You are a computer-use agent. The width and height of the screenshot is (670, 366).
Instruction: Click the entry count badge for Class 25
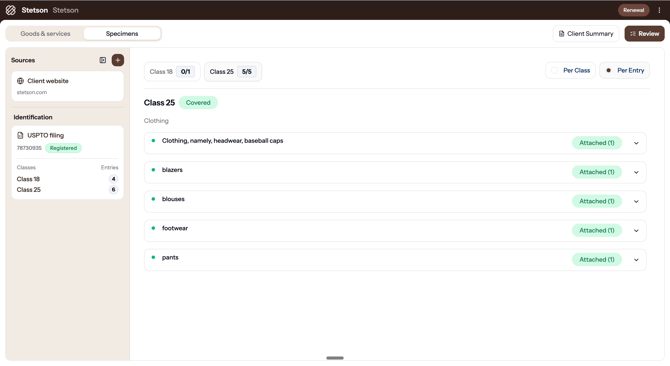point(113,190)
